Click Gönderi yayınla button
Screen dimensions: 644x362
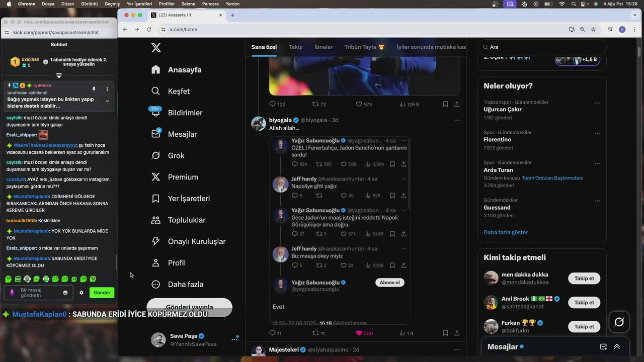[189, 307]
